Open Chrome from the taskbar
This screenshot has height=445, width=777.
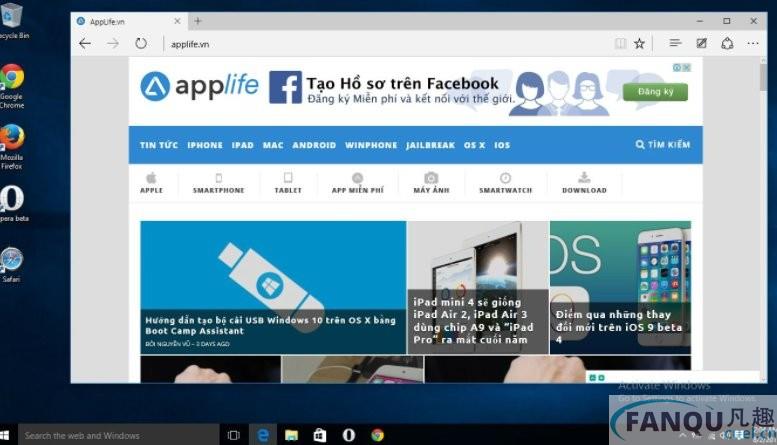(378, 435)
